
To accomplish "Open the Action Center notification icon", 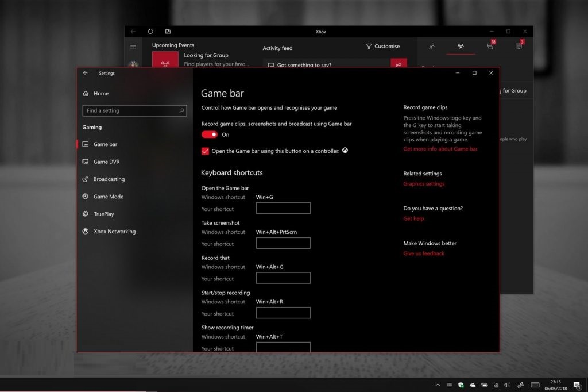I will pyautogui.click(x=577, y=385).
